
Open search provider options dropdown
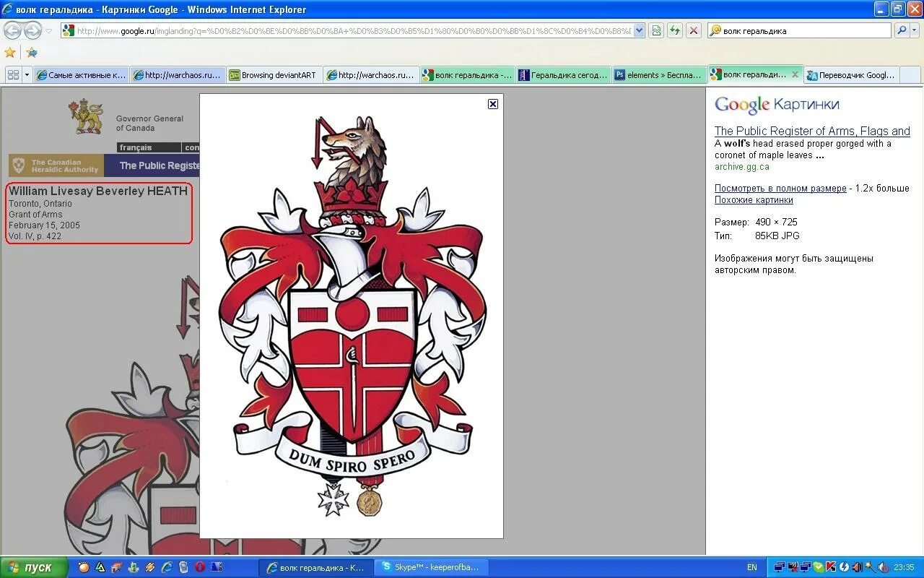click(x=915, y=30)
